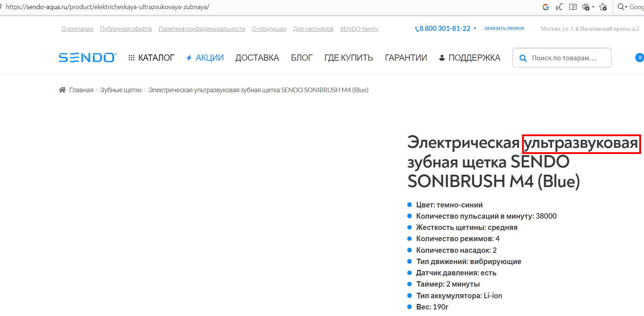Click 'Тип движений: вибрирующие' line

[x=469, y=262]
